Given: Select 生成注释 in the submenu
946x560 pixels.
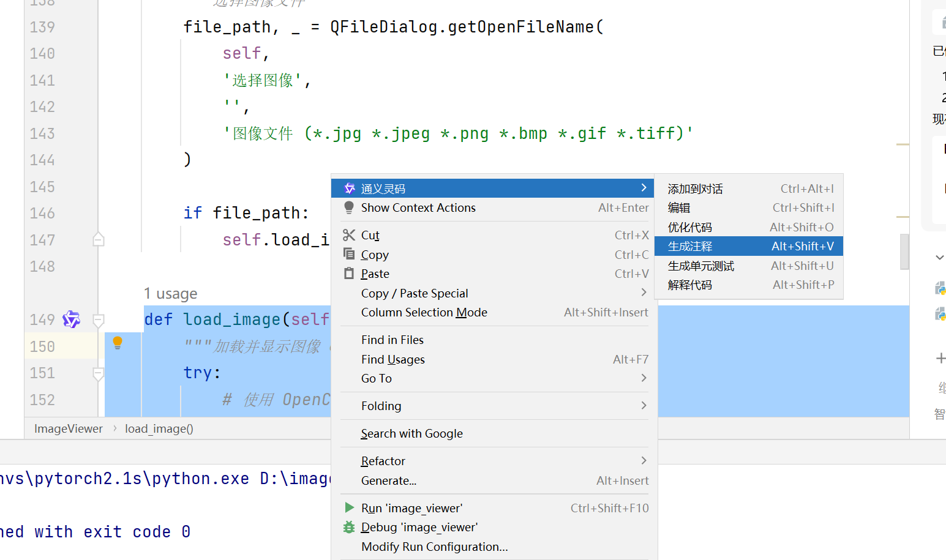Looking at the screenshot, I should coord(749,246).
